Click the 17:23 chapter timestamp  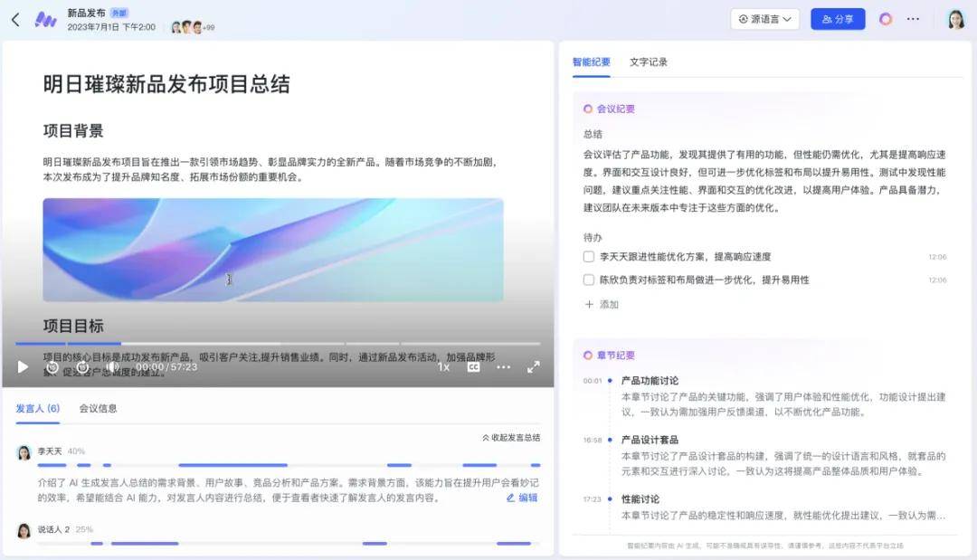pos(593,499)
